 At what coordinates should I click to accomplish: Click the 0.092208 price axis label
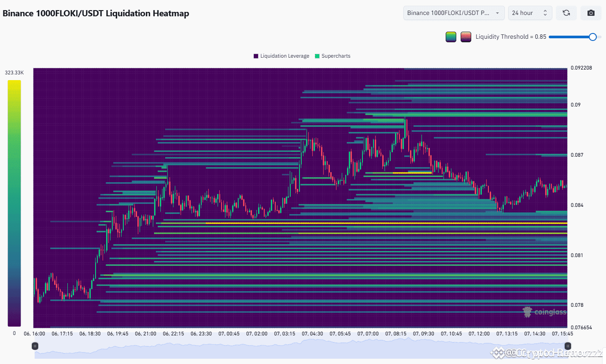pyautogui.click(x=581, y=68)
